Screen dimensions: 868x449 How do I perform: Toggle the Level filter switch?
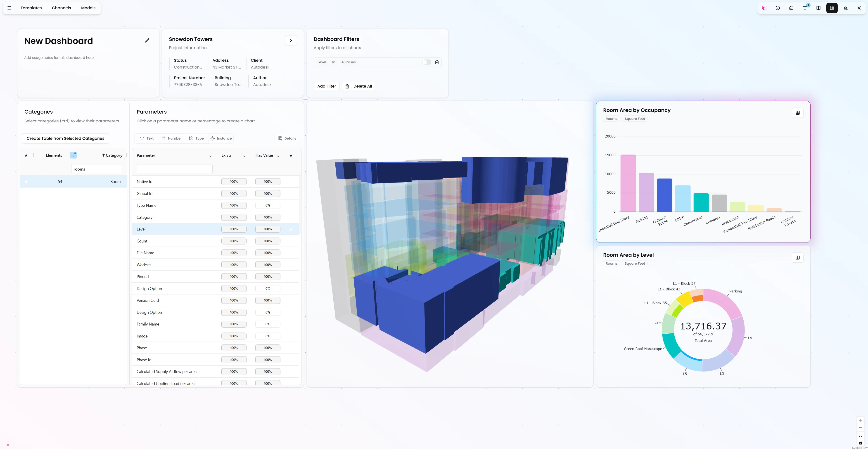427,62
